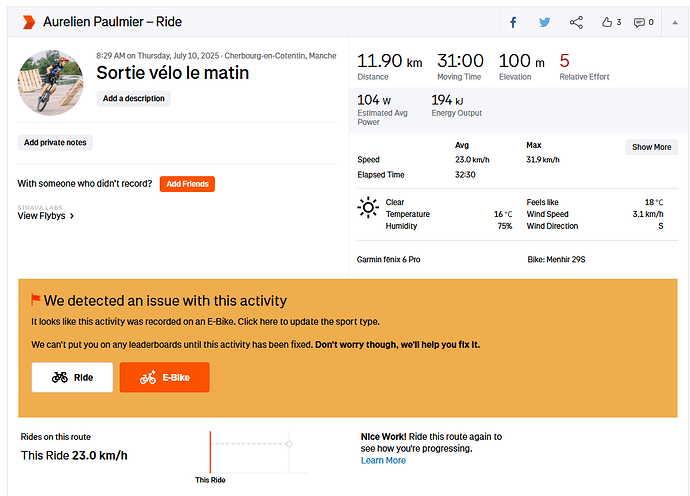Click the Bike: Menhir 29S text
The width and height of the screenshot is (690, 496).
[556, 260]
